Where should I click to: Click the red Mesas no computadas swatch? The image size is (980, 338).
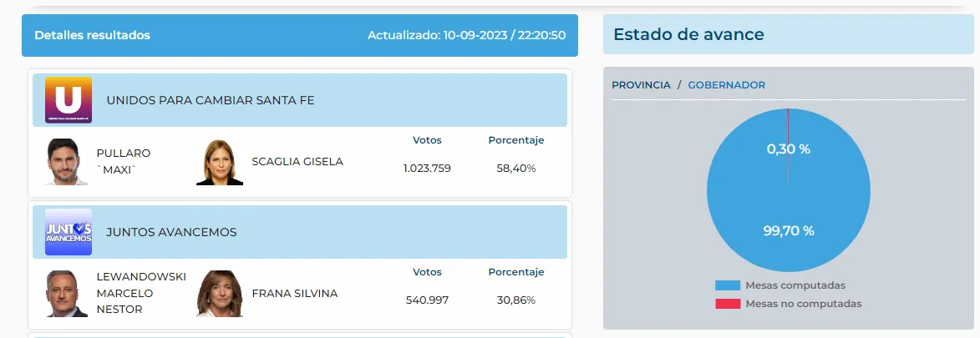pos(727,304)
